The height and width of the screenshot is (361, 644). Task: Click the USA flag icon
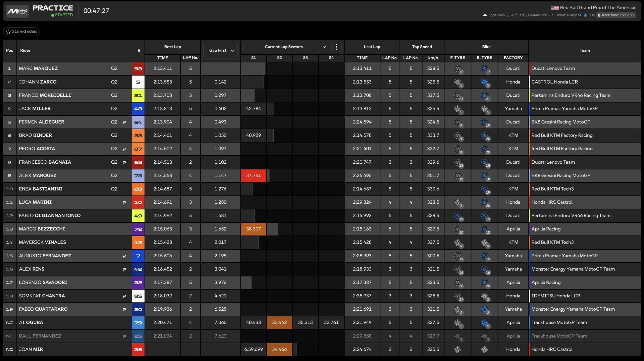(x=555, y=7)
